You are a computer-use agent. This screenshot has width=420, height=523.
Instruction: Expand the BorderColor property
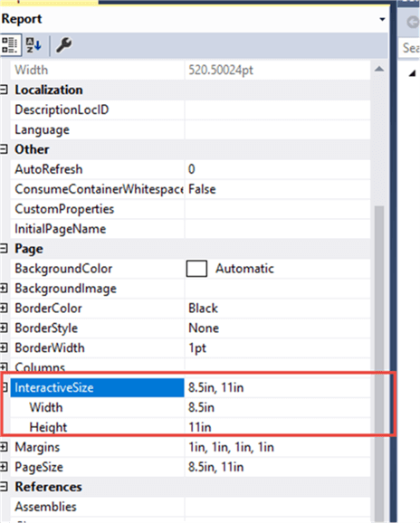click(4, 309)
